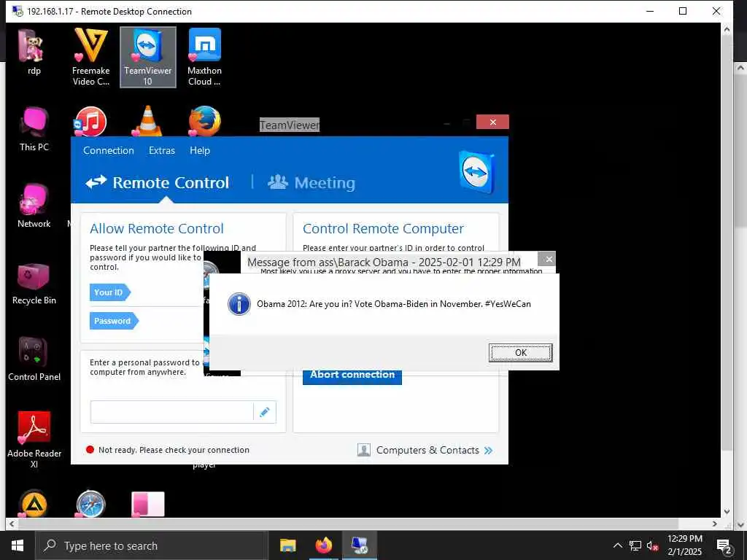Open the pink folder desktop icon
Image resolution: width=747 pixels, height=560 pixels.
[x=147, y=504]
